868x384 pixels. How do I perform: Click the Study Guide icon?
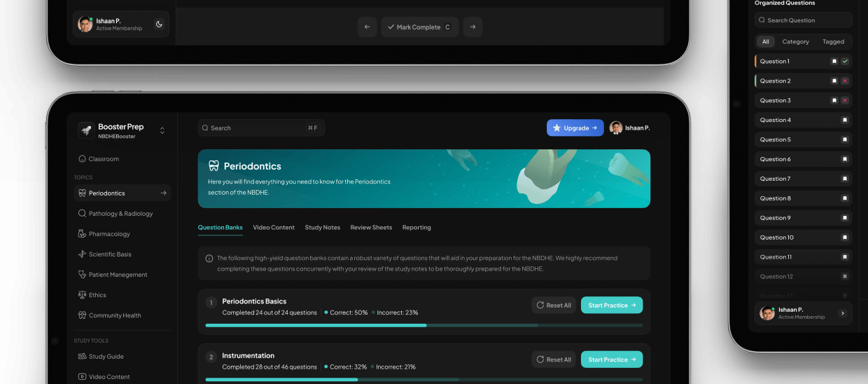click(83, 356)
